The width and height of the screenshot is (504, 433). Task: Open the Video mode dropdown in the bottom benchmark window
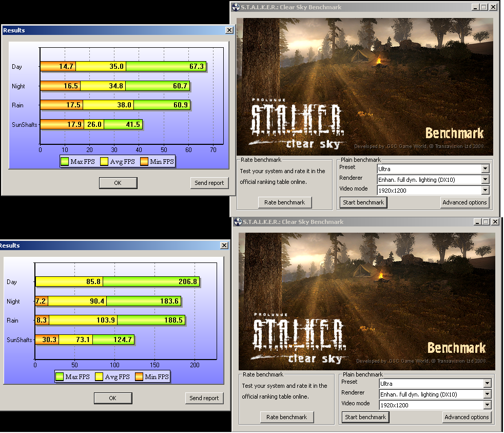click(x=487, y=405)
